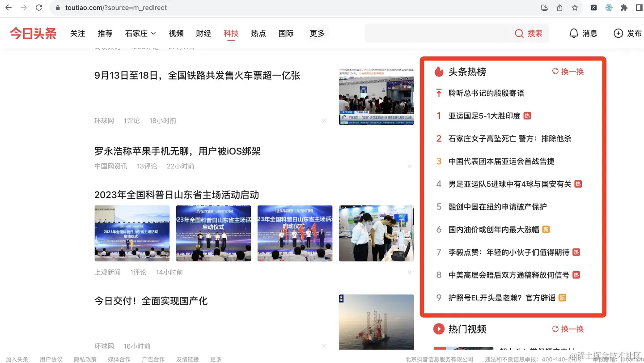The image size is (644, 363).
Task: Click into the search input field
Action: tap(435, 33)
